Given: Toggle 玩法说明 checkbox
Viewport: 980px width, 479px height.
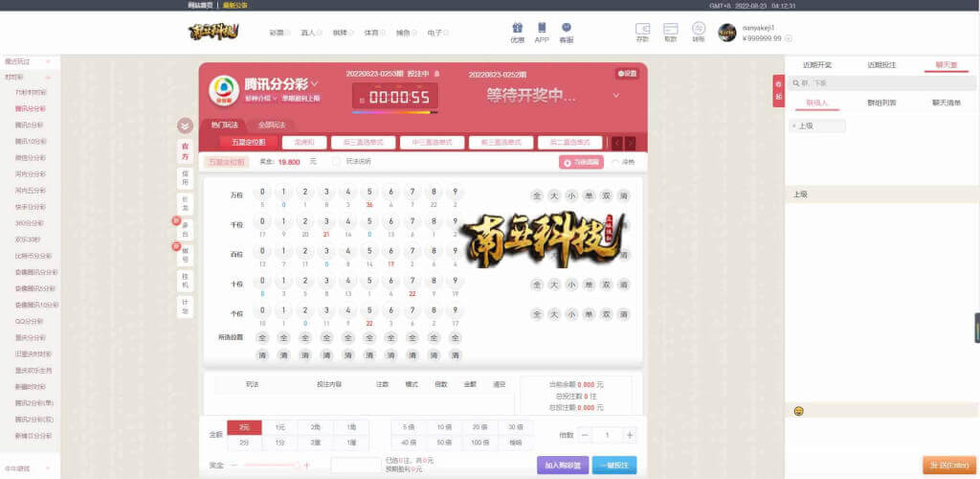Looking at the screenshot, I should coord(336,161).
